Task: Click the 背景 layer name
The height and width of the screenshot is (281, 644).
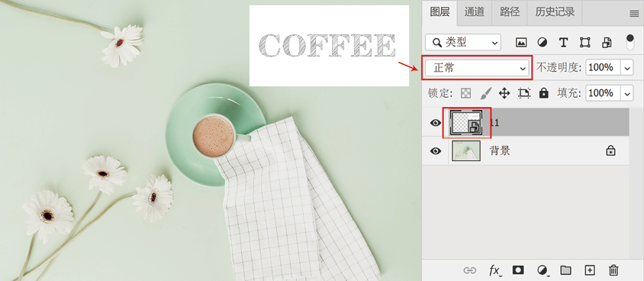Action: 500,150
